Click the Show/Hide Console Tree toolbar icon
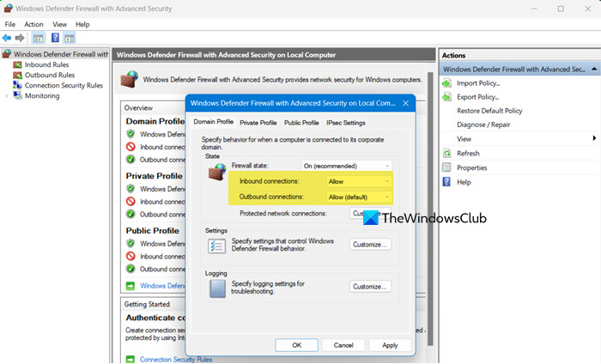The image size is (601, 364). coord(38,38)
